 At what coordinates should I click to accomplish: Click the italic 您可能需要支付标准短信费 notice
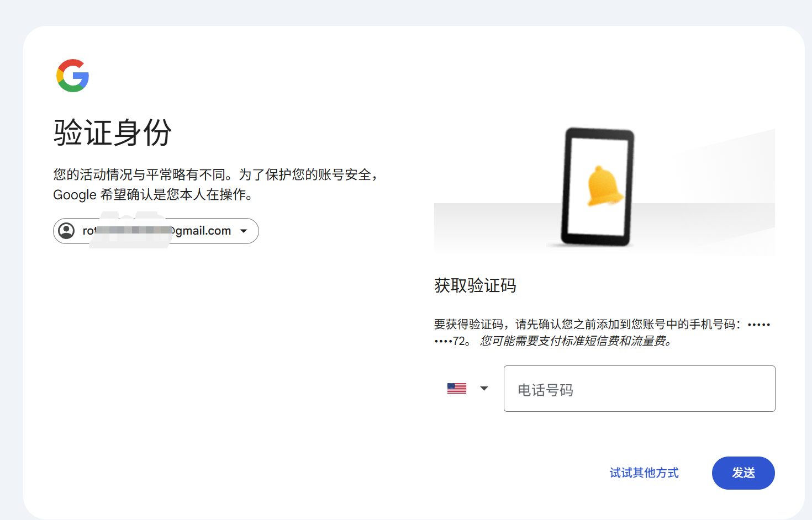[576, 341]
